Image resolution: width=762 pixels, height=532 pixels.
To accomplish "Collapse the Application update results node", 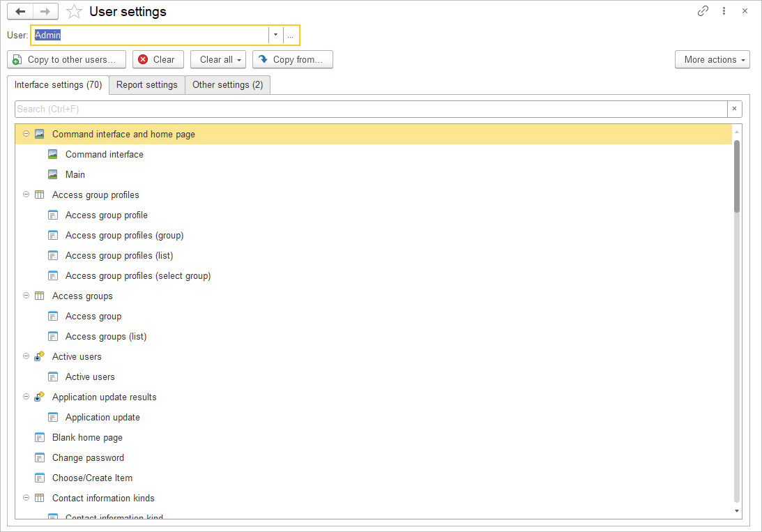I will point(26,397).
